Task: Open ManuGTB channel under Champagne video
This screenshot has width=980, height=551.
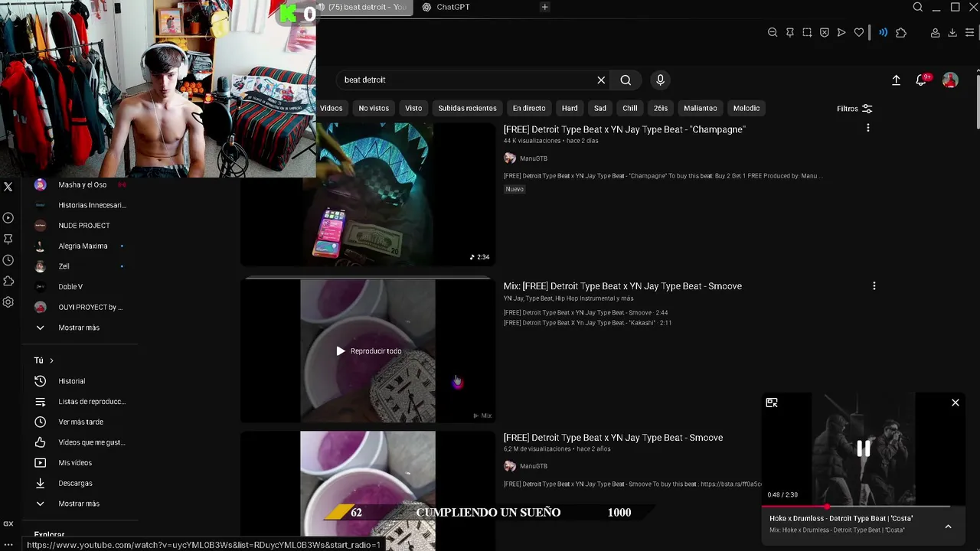Action: (x=534, y=158)
